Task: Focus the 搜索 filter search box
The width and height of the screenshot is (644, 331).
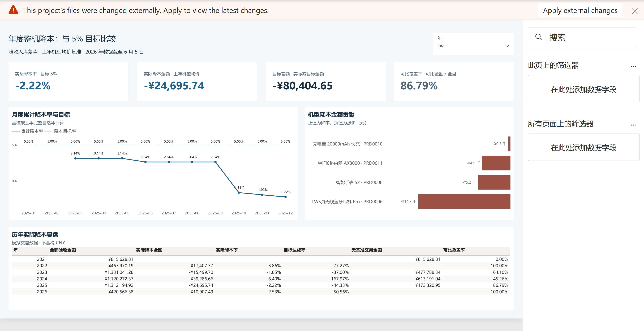Action: point(582,37)
